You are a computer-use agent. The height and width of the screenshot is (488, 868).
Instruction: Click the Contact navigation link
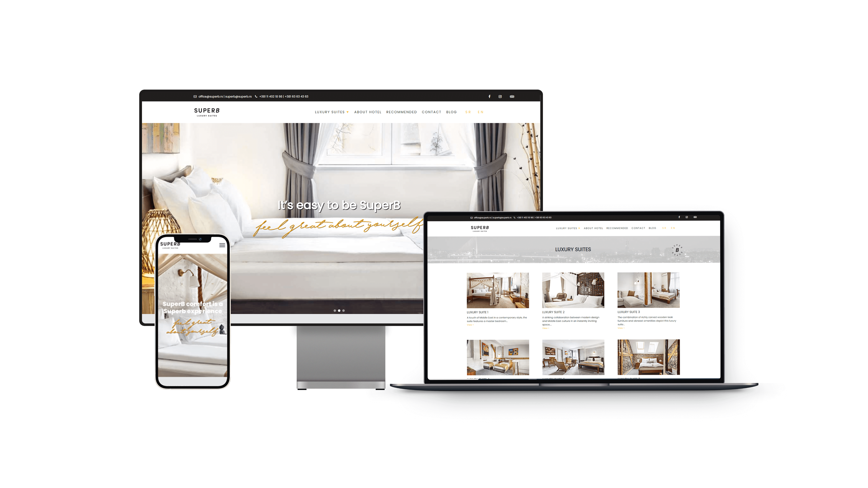tap(431, 112)
